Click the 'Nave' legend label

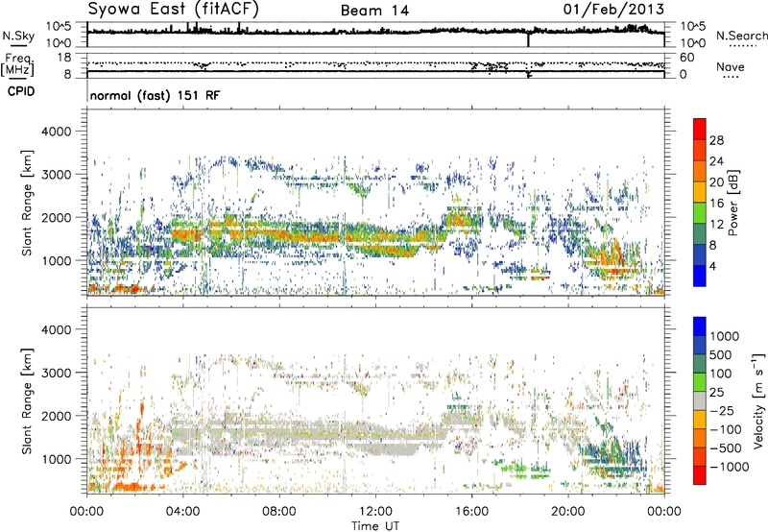coord(731,66)
